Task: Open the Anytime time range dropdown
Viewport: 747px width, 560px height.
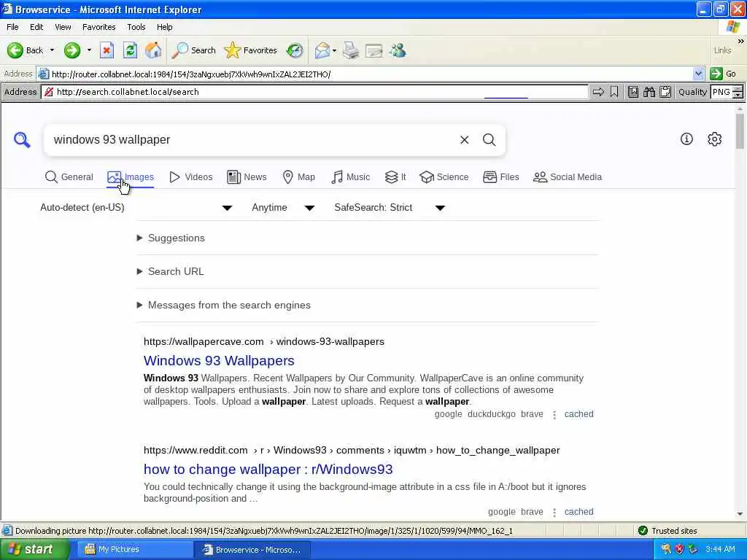Action: [283, 208]
